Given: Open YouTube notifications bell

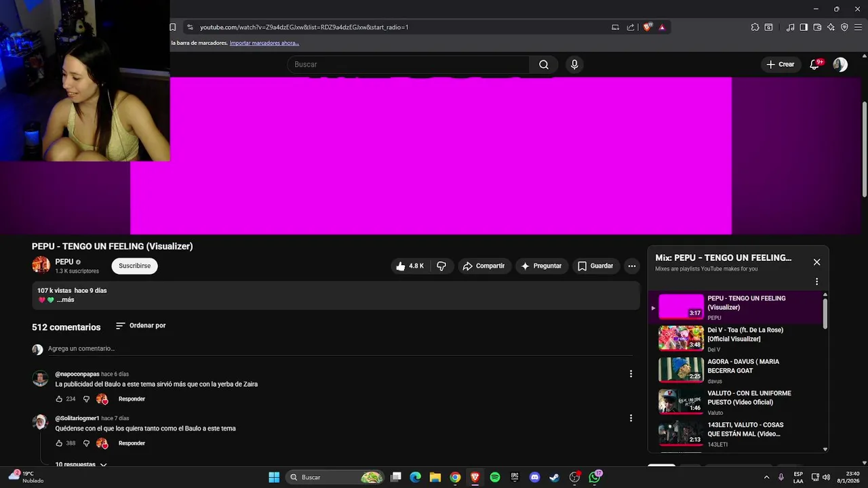Looking at the screenshot, I should [816, 64].
